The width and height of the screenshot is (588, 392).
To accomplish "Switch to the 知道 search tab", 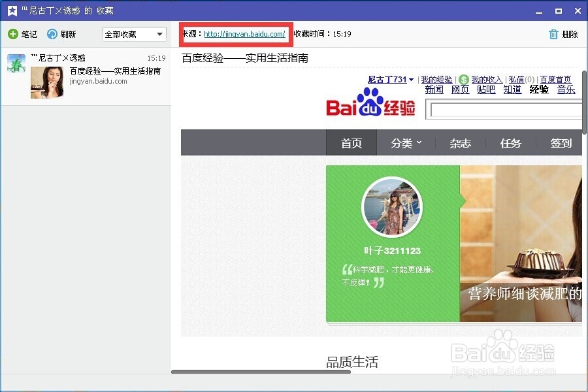I will pyautogui.click(x=512, y=90).
